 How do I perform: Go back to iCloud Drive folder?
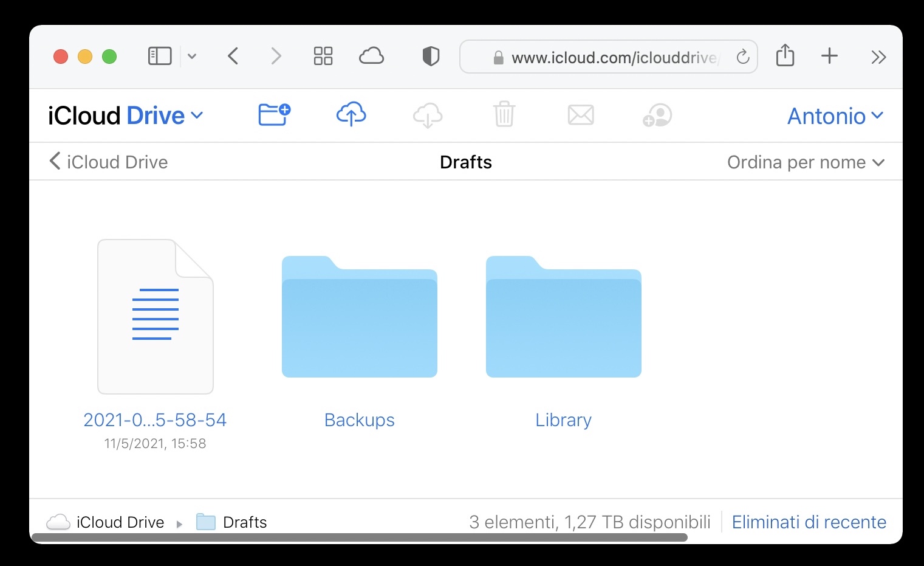(x=108, y=162)
